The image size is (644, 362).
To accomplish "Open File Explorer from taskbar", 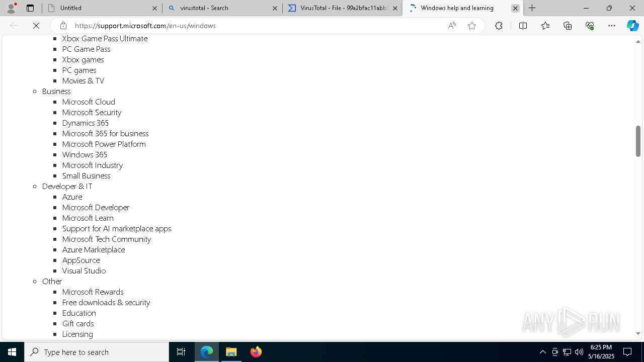I will tap(231, 352).
